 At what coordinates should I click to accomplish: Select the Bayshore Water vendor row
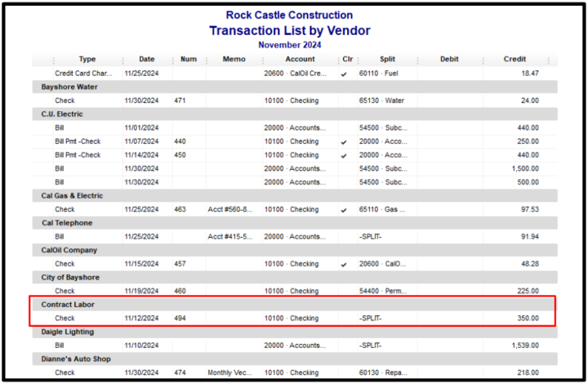point(295,87)
